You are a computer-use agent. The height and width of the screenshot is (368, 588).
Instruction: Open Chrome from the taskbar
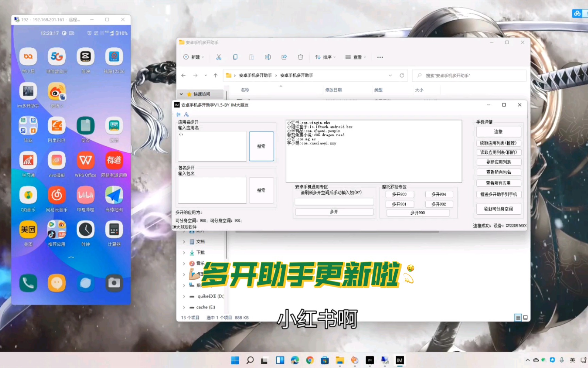coord(310,360)
